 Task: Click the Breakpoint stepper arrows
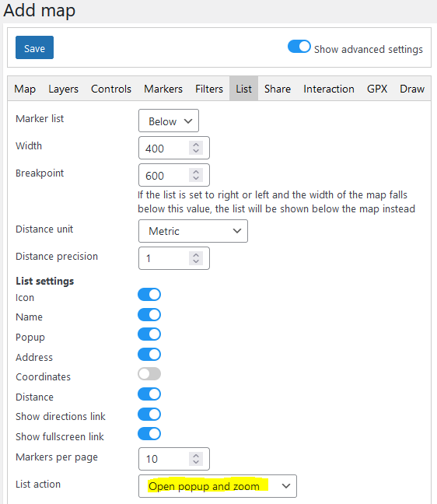[x=196, y=175]
